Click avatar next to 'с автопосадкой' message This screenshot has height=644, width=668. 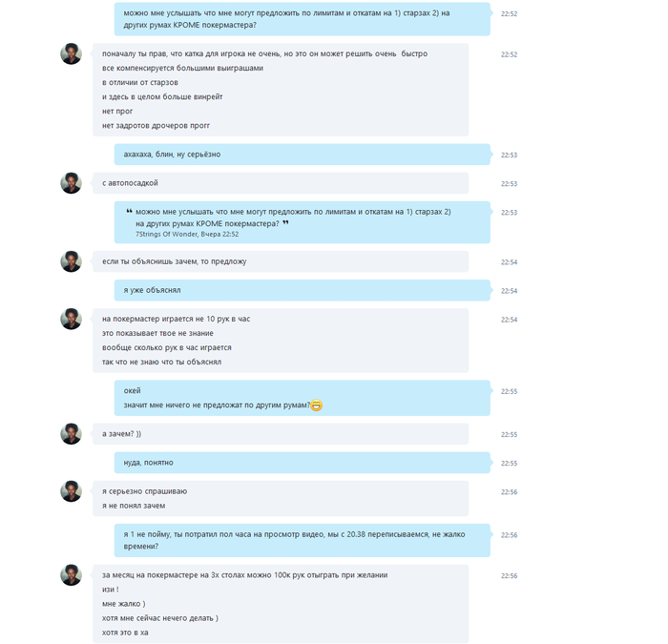[x=71, y=183]
